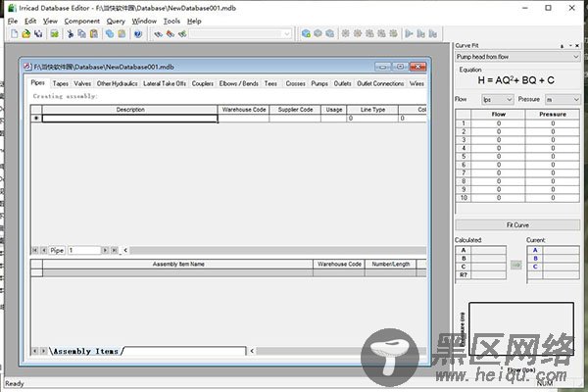Image resolution: width=588 pixels, height=392 pixels.
Task: Click the child window document icon
Action: (x=27, y=67)
